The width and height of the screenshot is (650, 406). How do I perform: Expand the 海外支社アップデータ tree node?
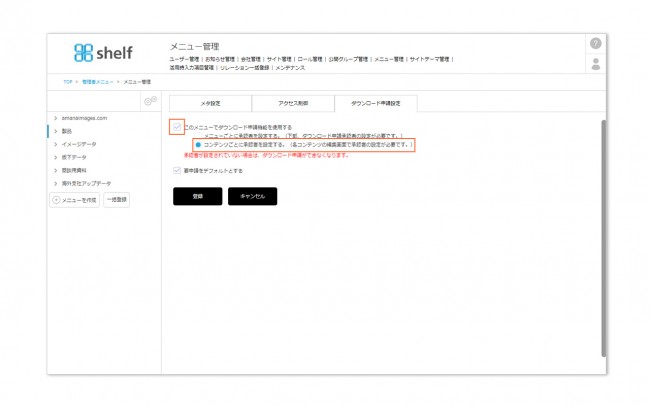56,183
